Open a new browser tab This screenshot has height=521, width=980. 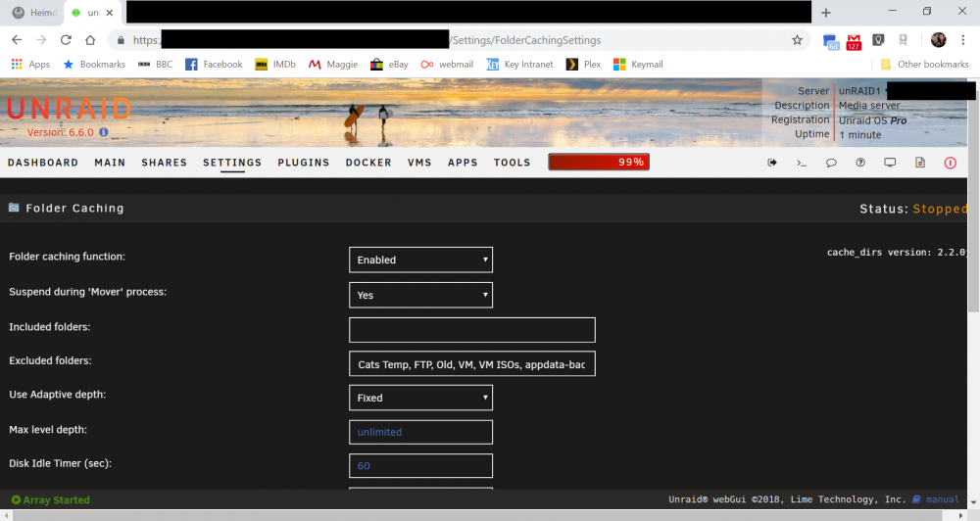825,13
